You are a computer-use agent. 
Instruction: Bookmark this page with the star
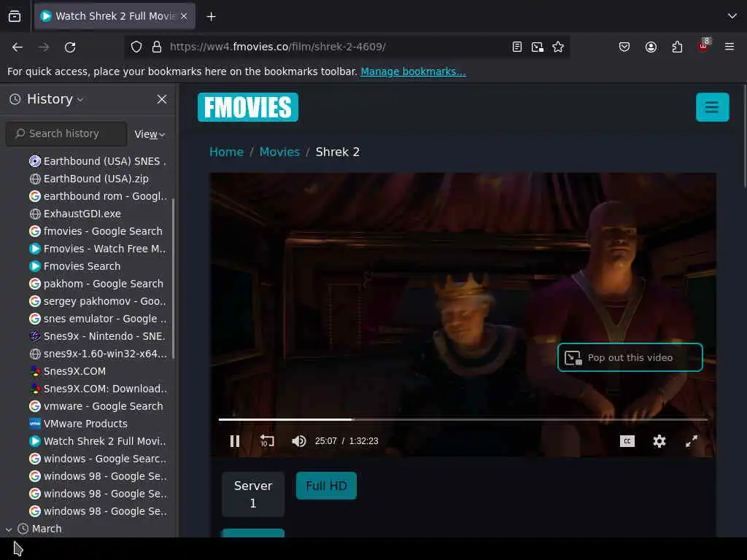point(558,47)
